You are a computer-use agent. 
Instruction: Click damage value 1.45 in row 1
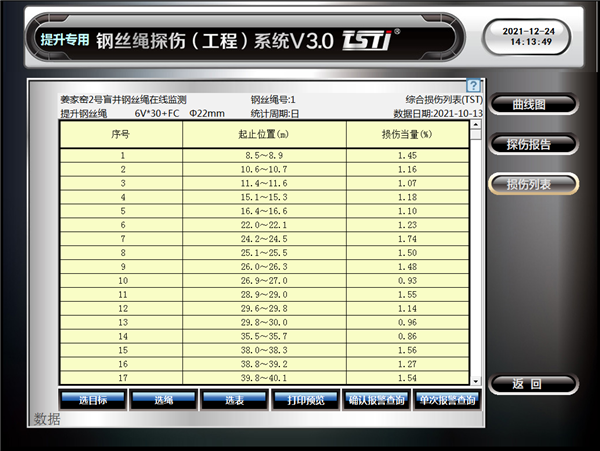point(408,156)
